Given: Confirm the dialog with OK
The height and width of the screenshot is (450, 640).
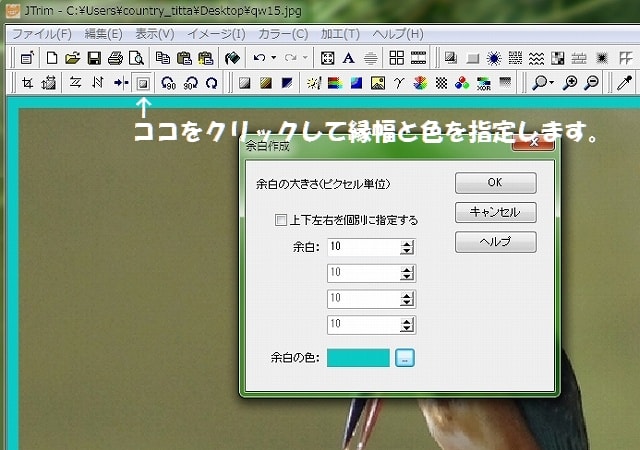Looking at the screenshot, I should point(496,183).
